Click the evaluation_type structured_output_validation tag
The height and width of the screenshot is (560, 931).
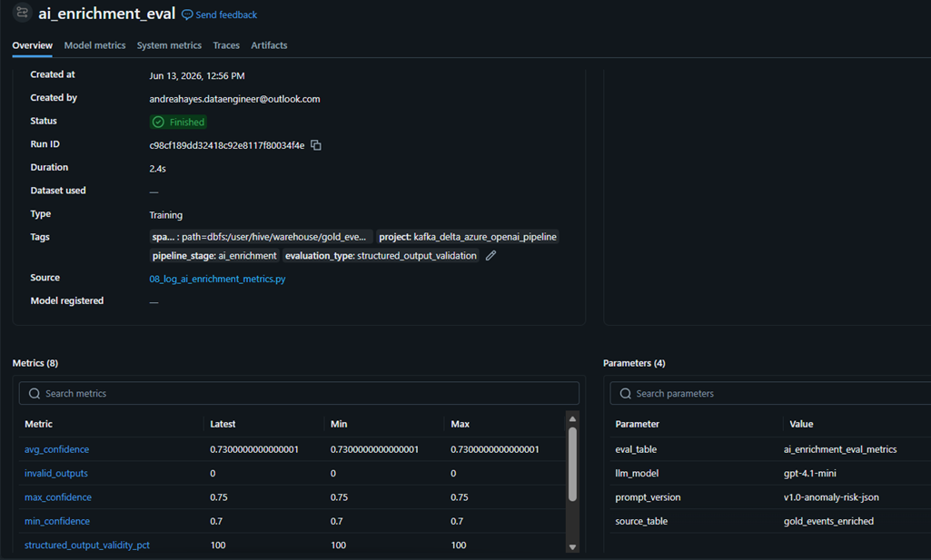click(381, 256)
